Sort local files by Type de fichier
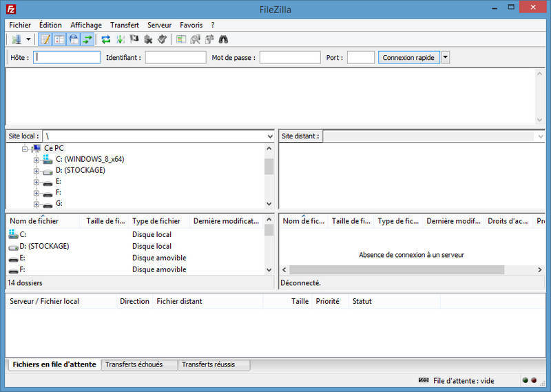551x392 pixels. pos(158,220)
